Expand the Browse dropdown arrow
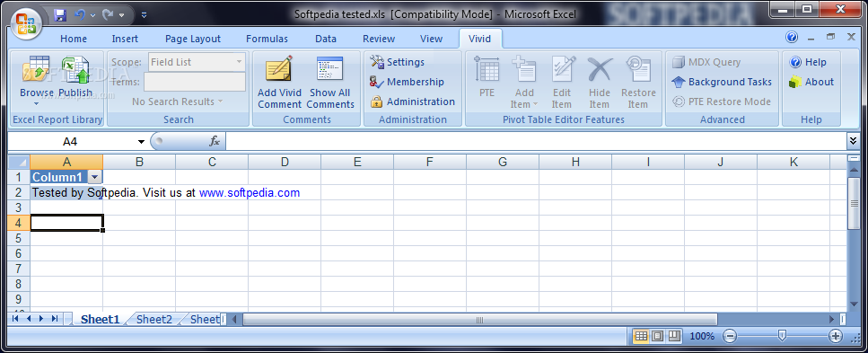Image resolution: width=868 pixels, height=353 pixels. pyautogui.click(x=37, y=103)
